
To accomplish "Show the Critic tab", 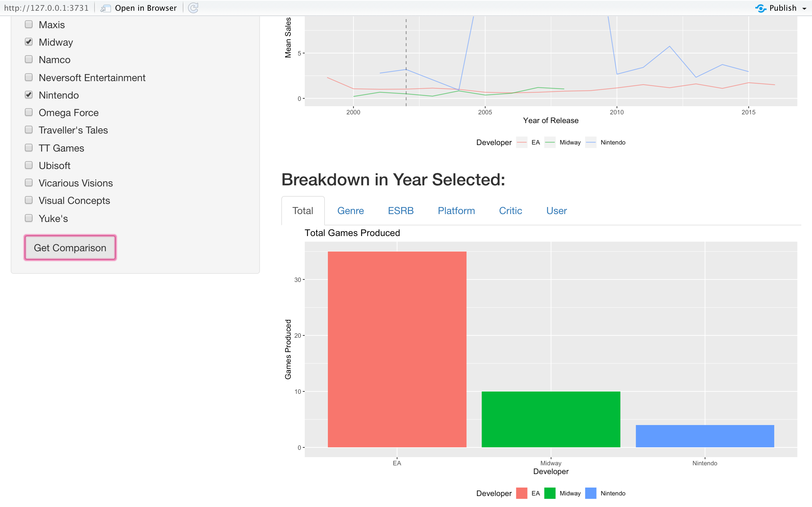I will pos(510,211).
